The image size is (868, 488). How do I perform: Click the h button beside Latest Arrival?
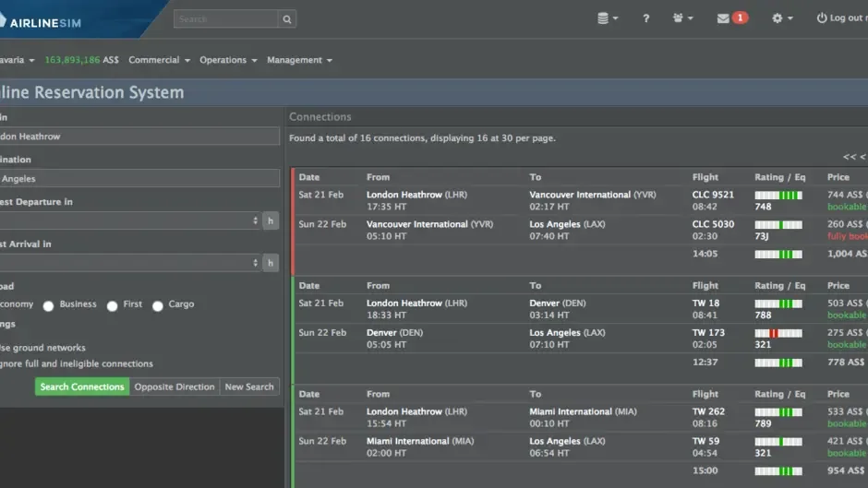click(x=271, y=263)
